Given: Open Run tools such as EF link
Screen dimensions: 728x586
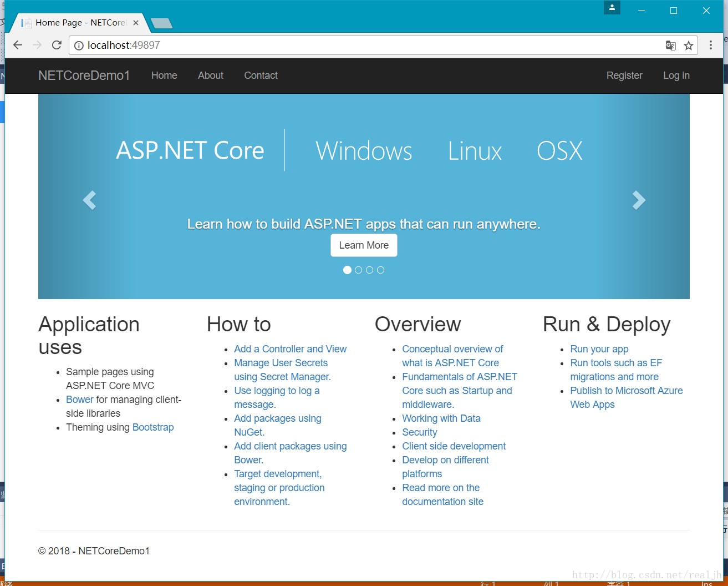Looking at the screenshot, I should (x=616, y=370).
